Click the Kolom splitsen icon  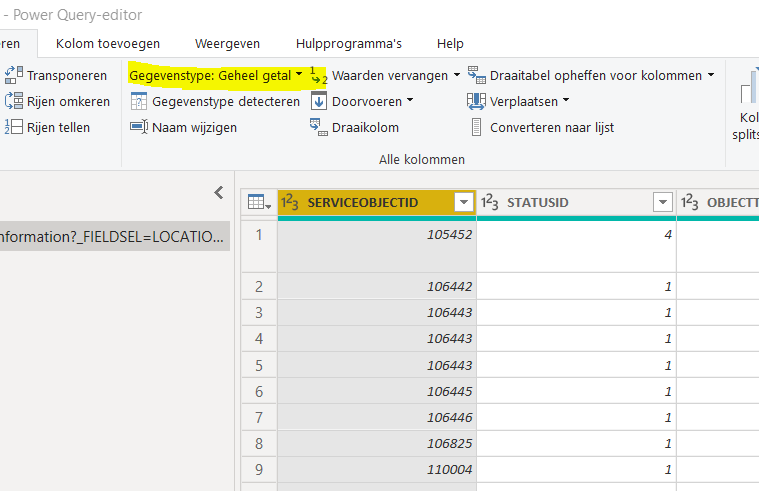click(x=750, y=86)
